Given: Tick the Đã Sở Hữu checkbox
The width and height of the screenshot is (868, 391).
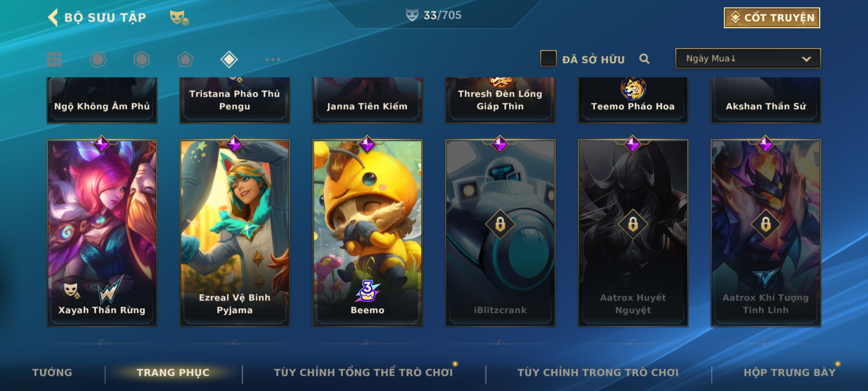Looking at the screenshot, I should pos(548,58).
